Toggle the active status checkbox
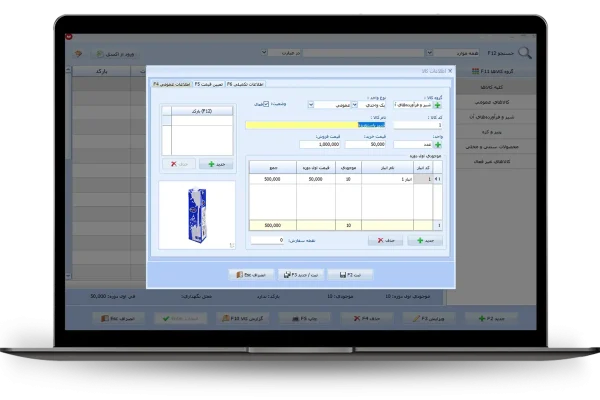 coord(266,104)
